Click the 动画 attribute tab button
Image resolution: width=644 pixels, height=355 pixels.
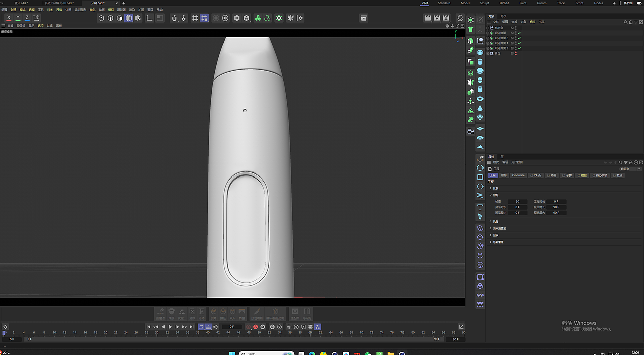point(552,175)
